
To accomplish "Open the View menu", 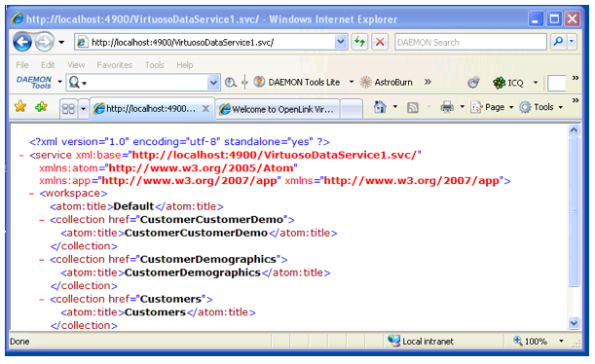I will [x=76, y=65].
